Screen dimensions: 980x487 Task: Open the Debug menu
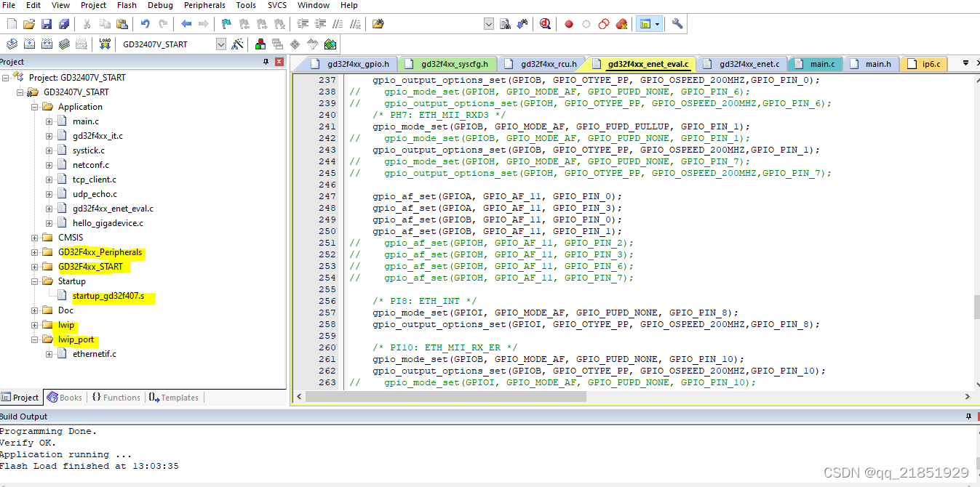pos(160,5)
